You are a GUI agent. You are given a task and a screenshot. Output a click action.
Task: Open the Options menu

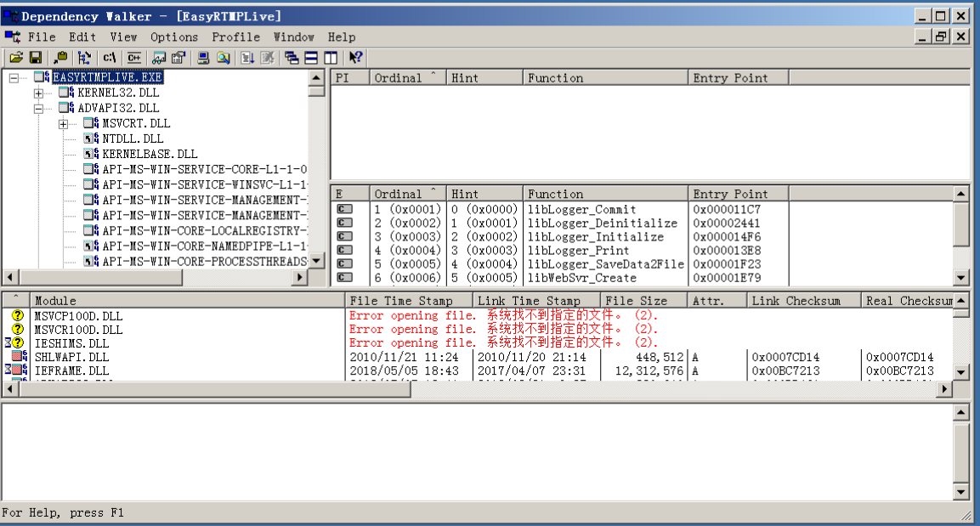[x=173, y=37]
